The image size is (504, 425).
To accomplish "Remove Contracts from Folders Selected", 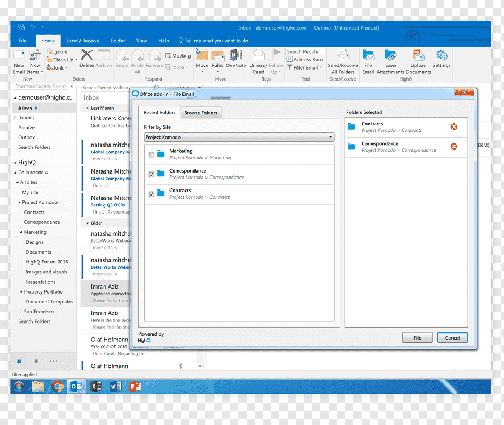I will [454, 127].
